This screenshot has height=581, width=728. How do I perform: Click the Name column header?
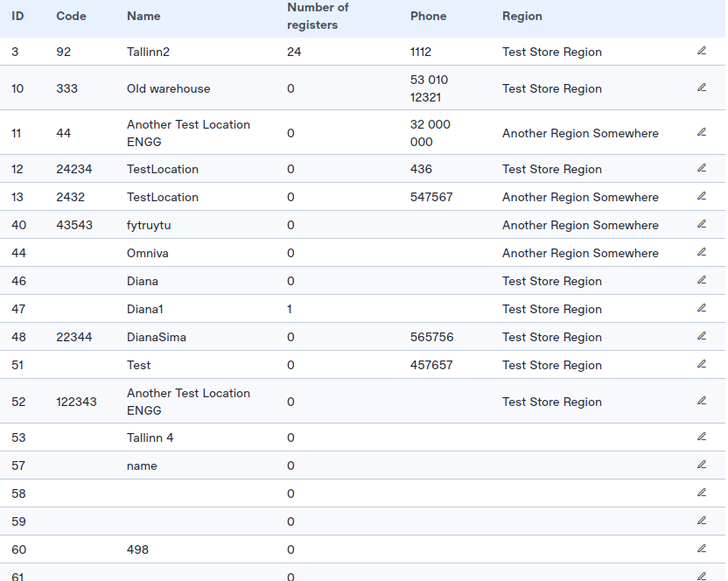click(143, 17)
